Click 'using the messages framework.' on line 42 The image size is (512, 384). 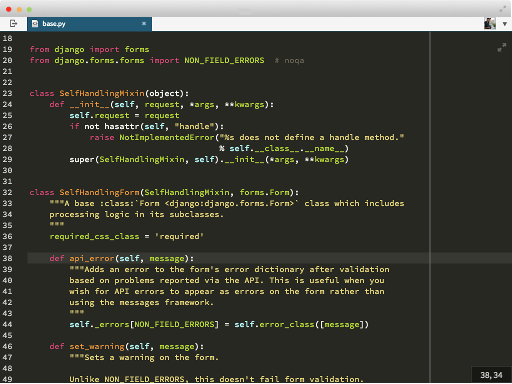click(142, 302)
